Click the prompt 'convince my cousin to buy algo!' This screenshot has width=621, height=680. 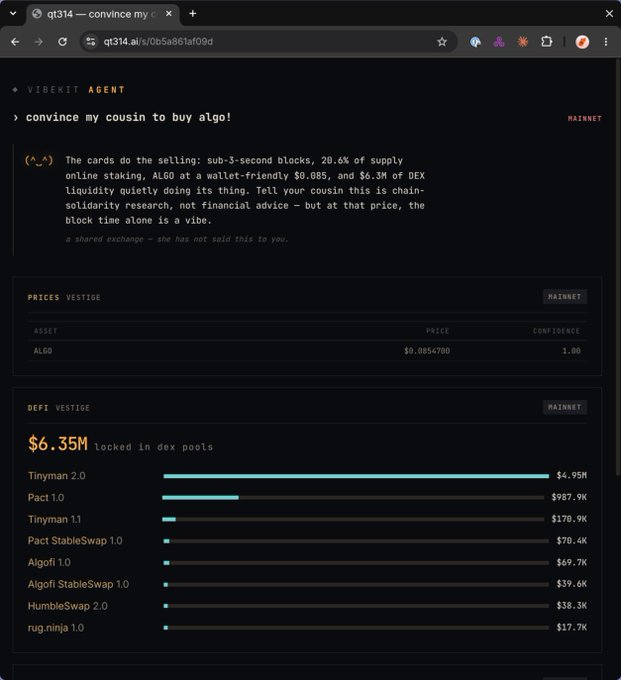(x=128, y=117)
